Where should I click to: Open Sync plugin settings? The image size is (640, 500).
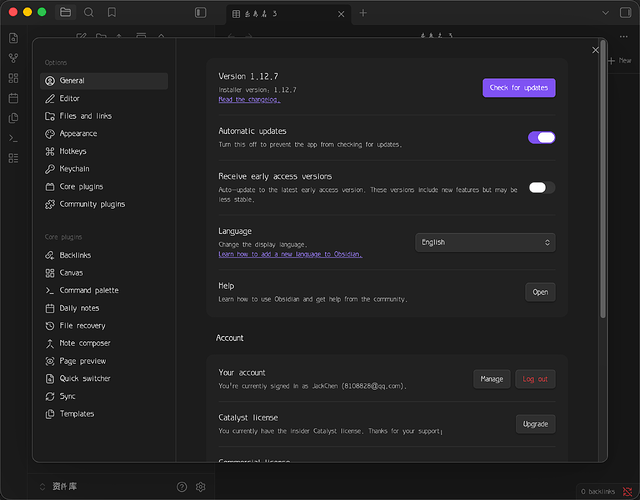104,396
